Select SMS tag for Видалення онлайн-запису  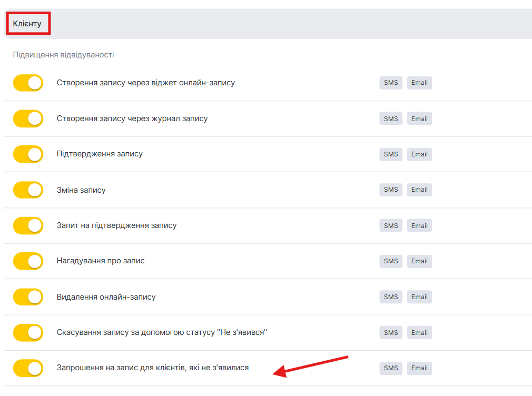(391, 297)
